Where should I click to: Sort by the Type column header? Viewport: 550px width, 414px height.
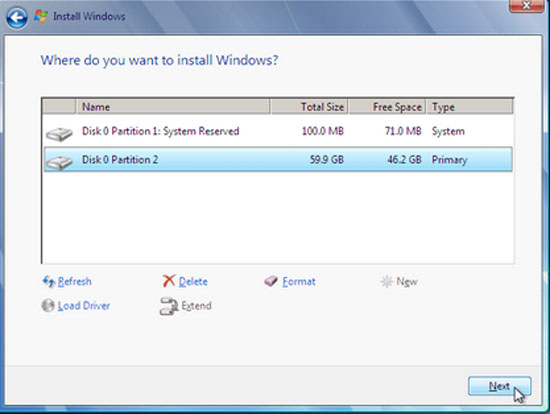(x=470, y=107)
